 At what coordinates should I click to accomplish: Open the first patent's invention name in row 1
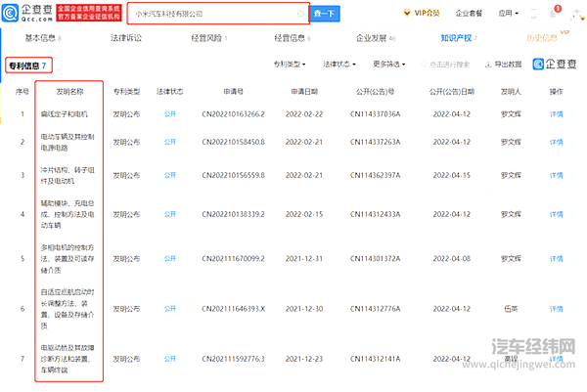64,114
